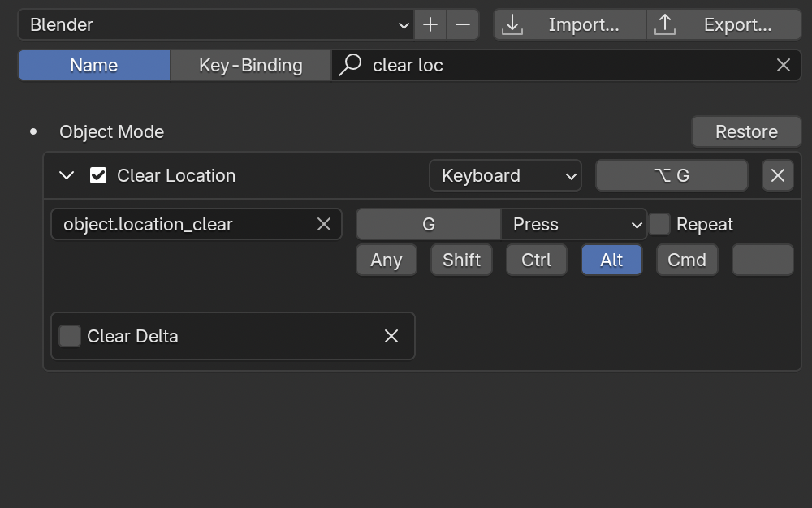Click the ⌥ G shortcut button
Image resolution: width=812 pixels, height=508 pixels.
pos(672,175)
